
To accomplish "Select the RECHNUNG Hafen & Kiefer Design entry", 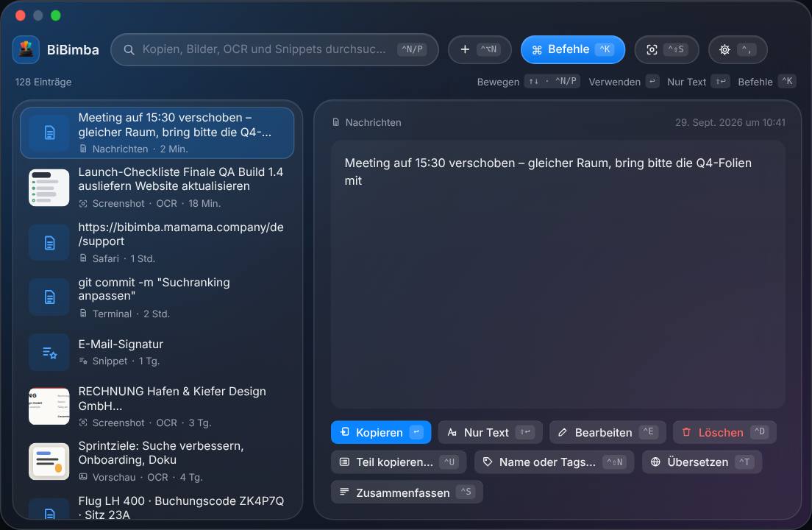I will click(x=157, y=406).
